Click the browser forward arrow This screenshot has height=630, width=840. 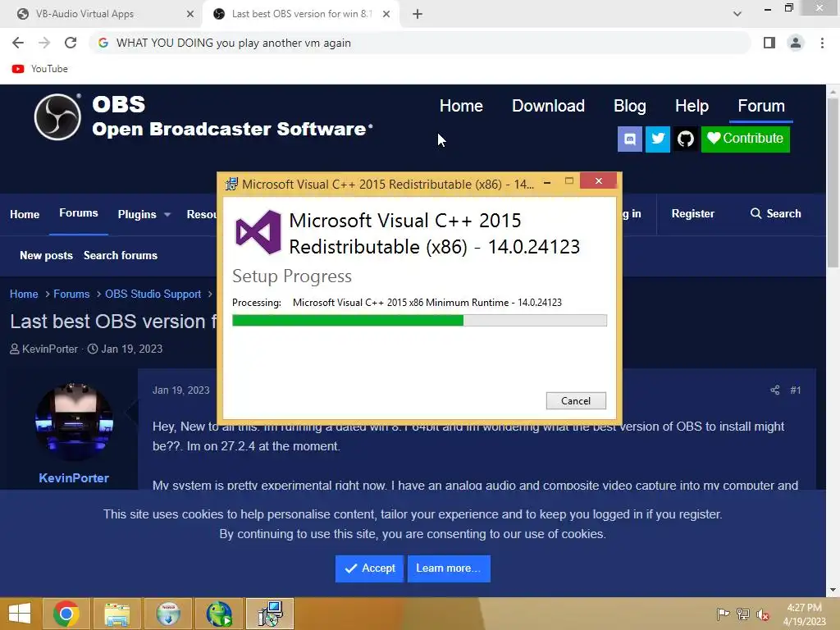pyautogui.click(x=44, y=43)
